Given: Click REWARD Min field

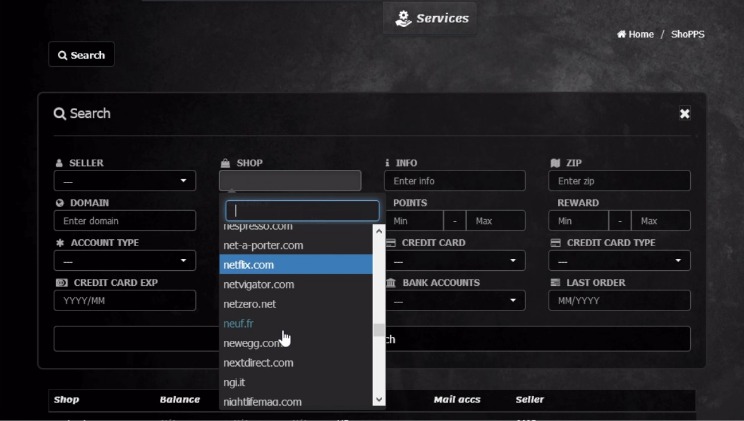Looking at the screenshot, I should (x=578, y=221).
